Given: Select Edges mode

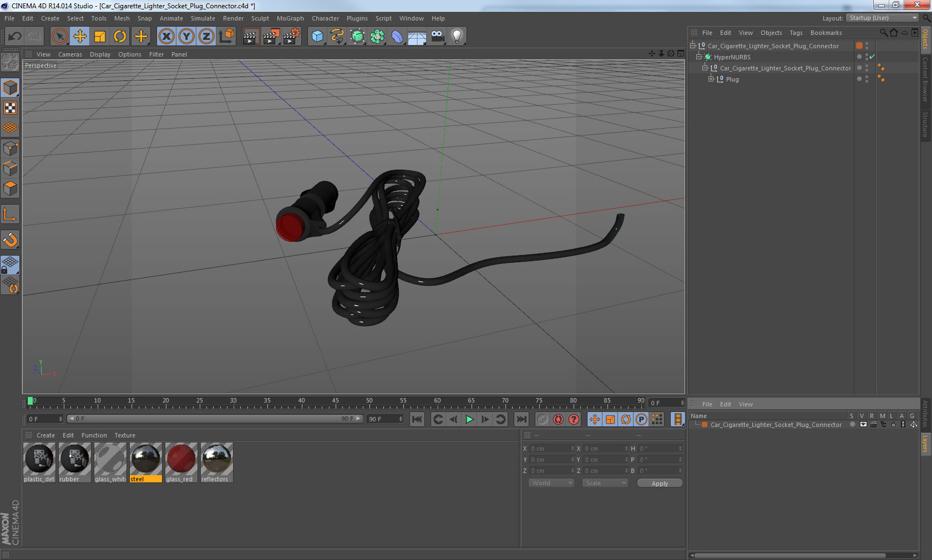Looking at the screenshot, I should pyautogui.click(x=11, y=168).
